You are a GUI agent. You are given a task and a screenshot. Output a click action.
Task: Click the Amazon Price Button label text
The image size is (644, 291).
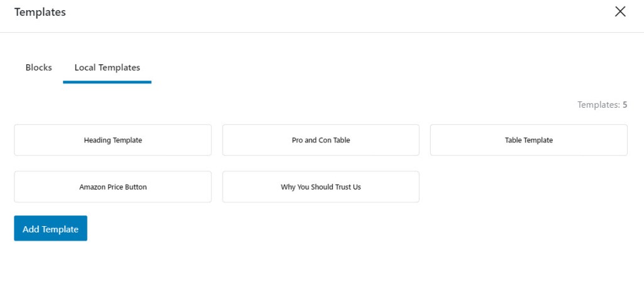(x=113, y=187)
